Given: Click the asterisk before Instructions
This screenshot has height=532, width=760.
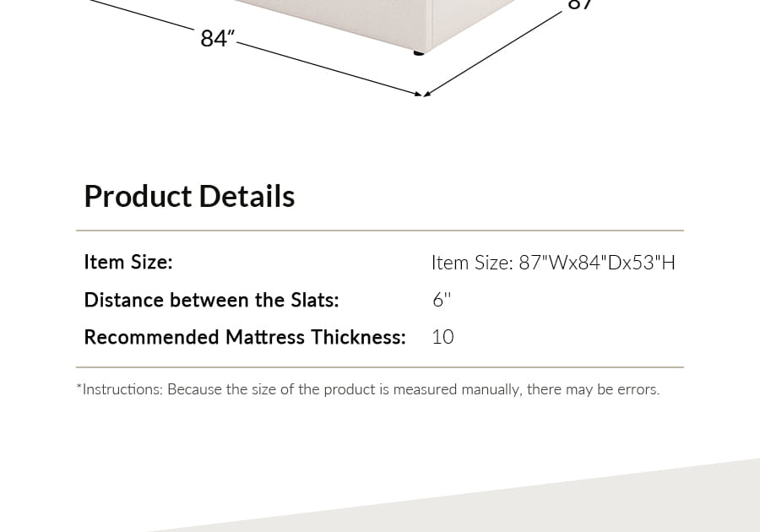Looking at the screenshot, I should [79, 388].
